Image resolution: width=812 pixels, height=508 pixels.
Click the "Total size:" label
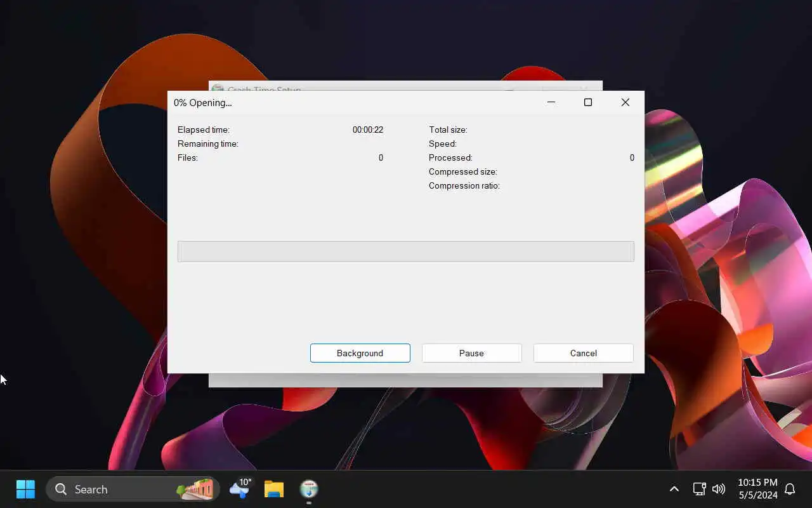point(448,130)
